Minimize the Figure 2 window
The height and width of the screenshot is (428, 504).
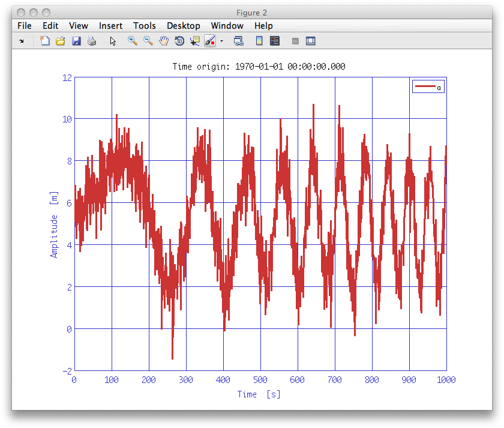(34, 13)
